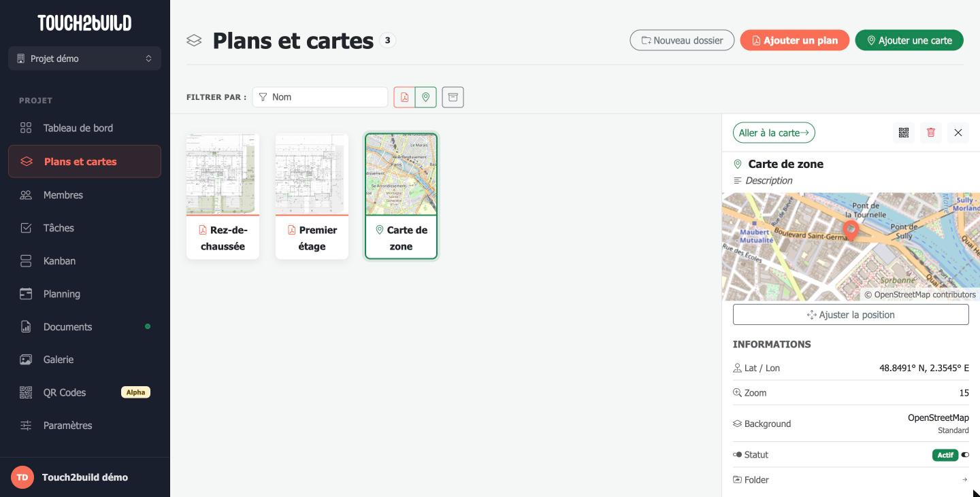Select the Carte de zone map thumbnail

401,196
